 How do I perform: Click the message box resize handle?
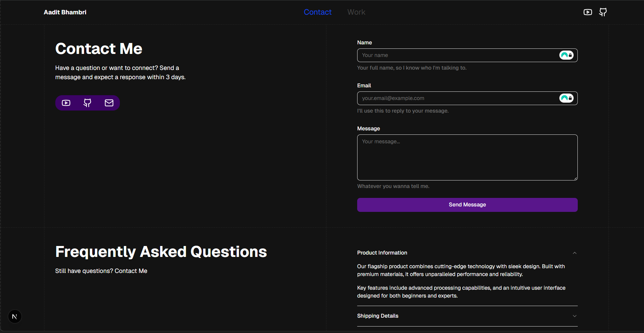576,178
